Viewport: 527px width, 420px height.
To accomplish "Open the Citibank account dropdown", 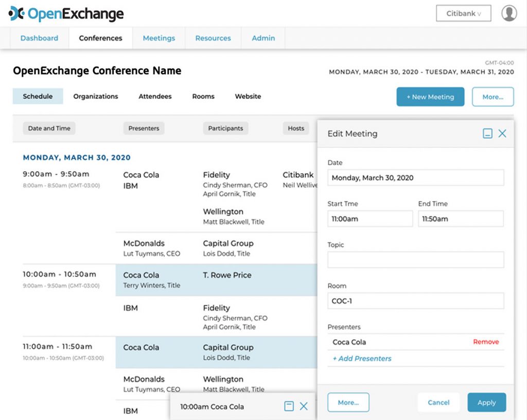I will coord(463,13).
